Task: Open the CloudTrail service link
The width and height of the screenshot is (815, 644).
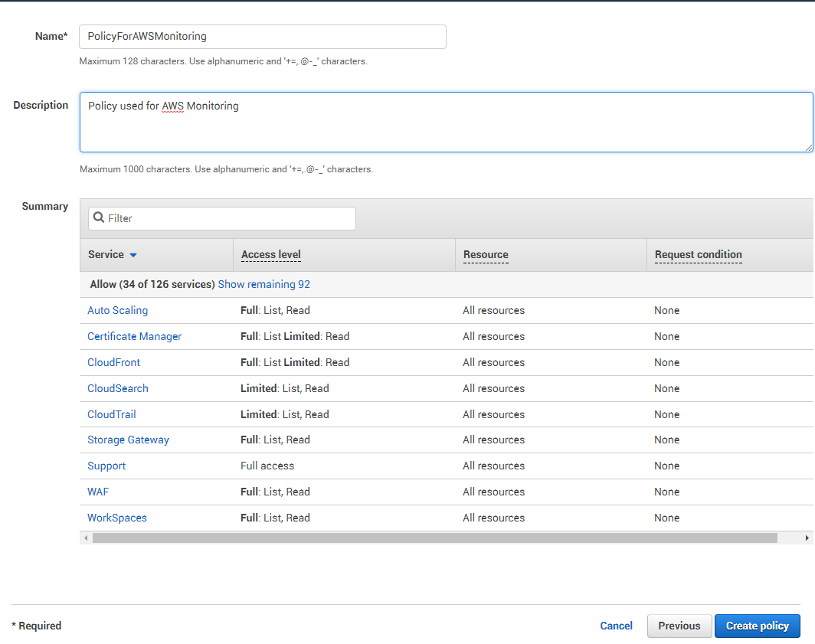Action: click(112, 414)
